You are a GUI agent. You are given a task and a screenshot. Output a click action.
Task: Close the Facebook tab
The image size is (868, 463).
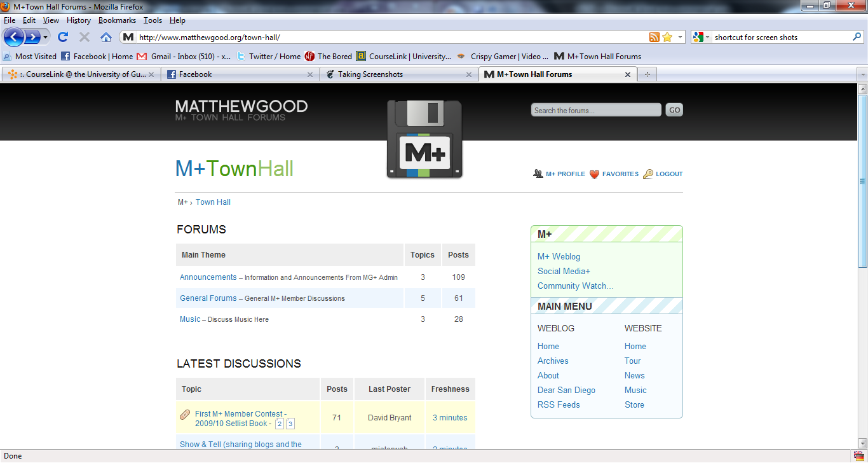tap(310, 74)
